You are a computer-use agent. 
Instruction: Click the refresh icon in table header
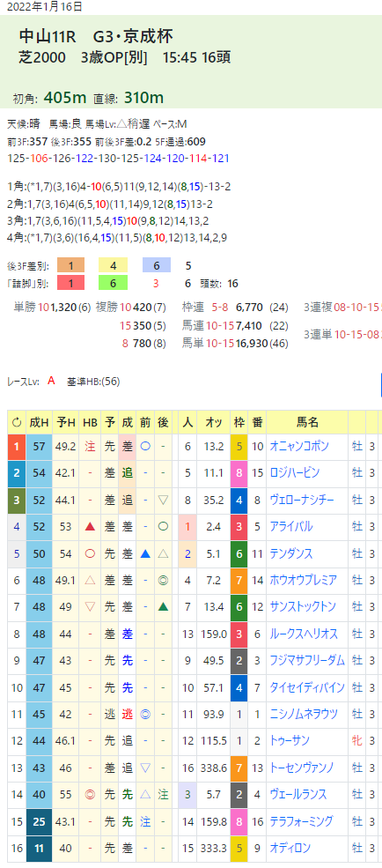[x=17, y=422]
